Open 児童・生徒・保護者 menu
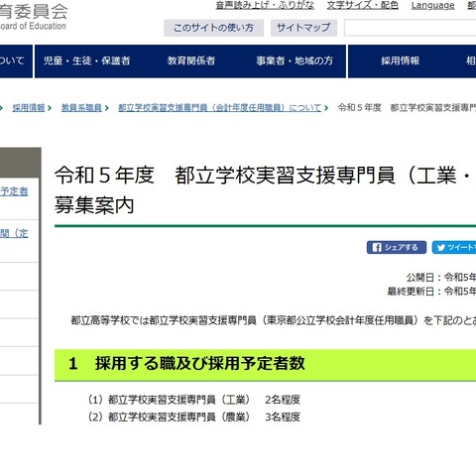 87,60
